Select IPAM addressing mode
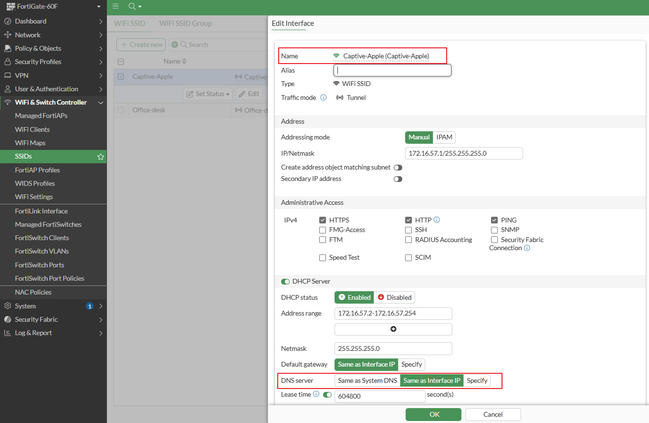The width and height of the screenshot is (649, 423). coord(444,137)
